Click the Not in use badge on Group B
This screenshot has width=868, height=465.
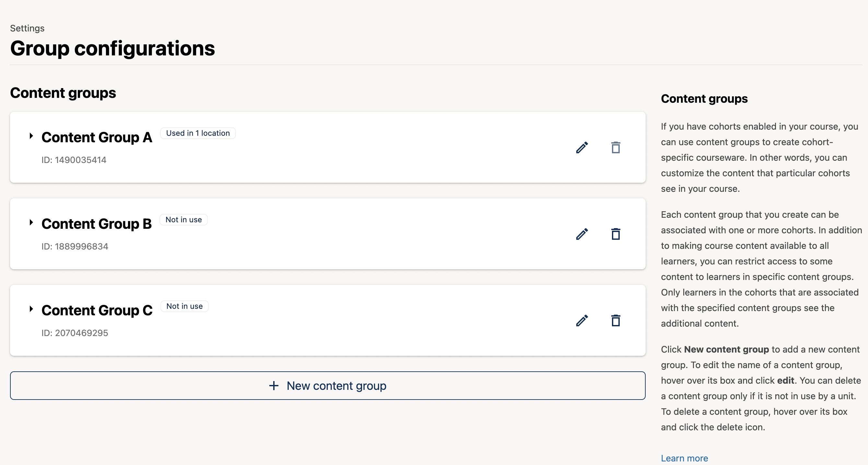183,219
